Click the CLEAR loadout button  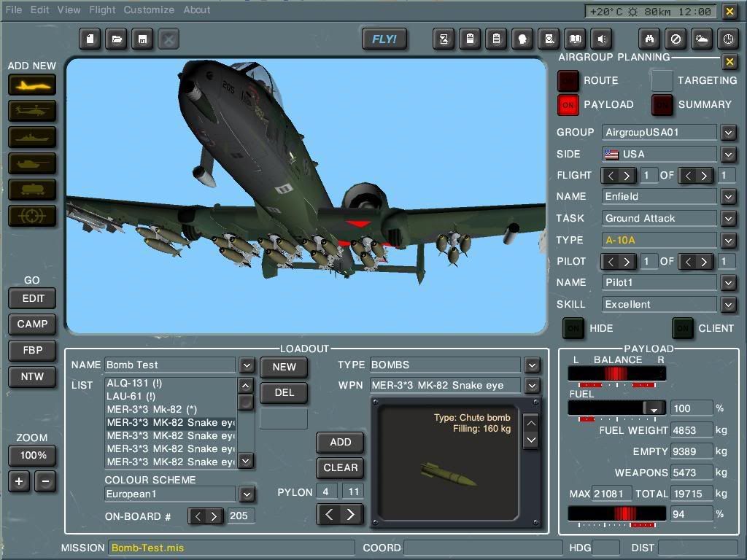(341, 467)
